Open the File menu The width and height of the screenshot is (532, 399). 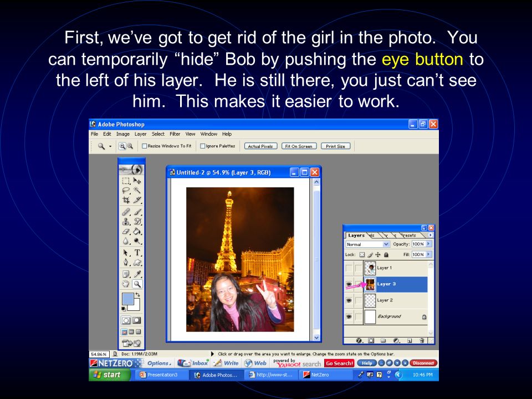coord(94,134)
